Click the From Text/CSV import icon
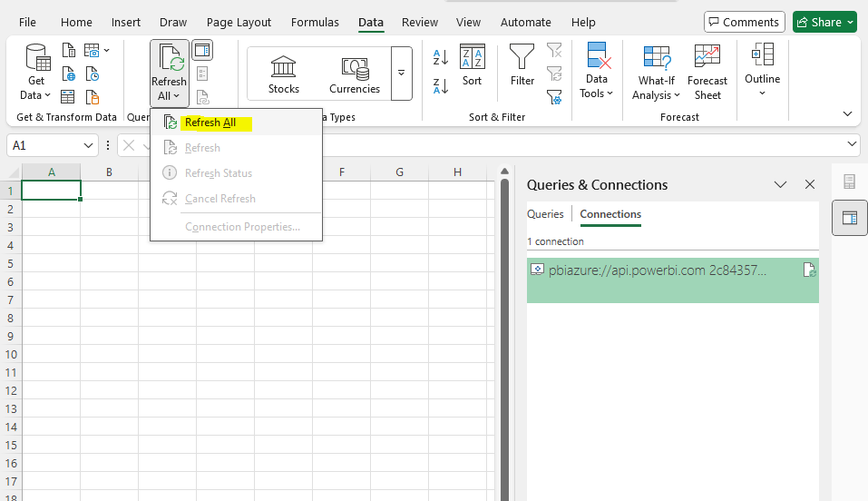The width and height of the screenshot is (868, 501). [69, 51]
